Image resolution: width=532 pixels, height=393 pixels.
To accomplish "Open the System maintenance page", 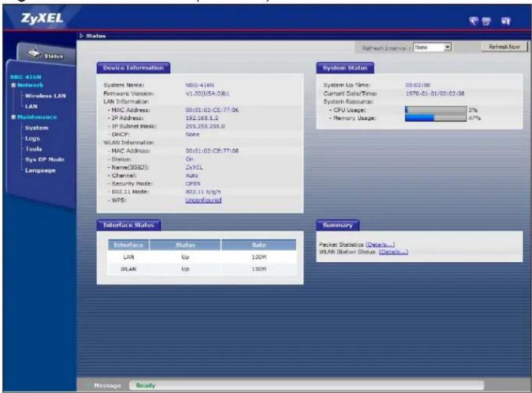I will pyautogui.click(x=37, y=128).
